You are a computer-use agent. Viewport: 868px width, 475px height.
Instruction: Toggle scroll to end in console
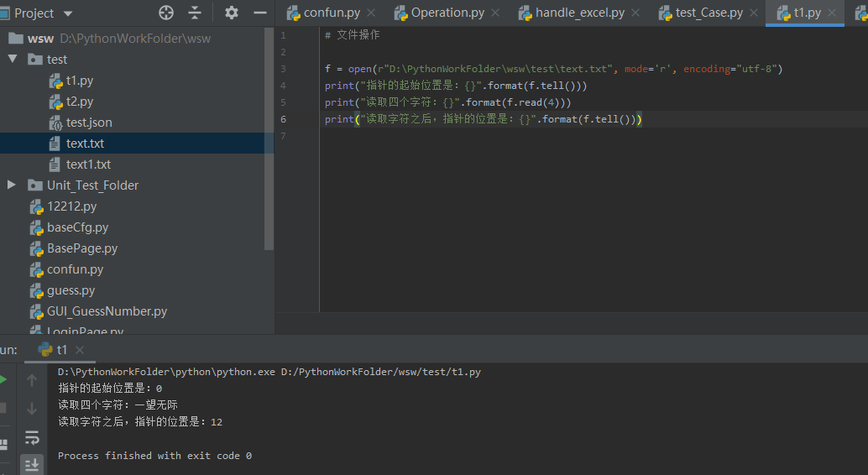(32, 464)
